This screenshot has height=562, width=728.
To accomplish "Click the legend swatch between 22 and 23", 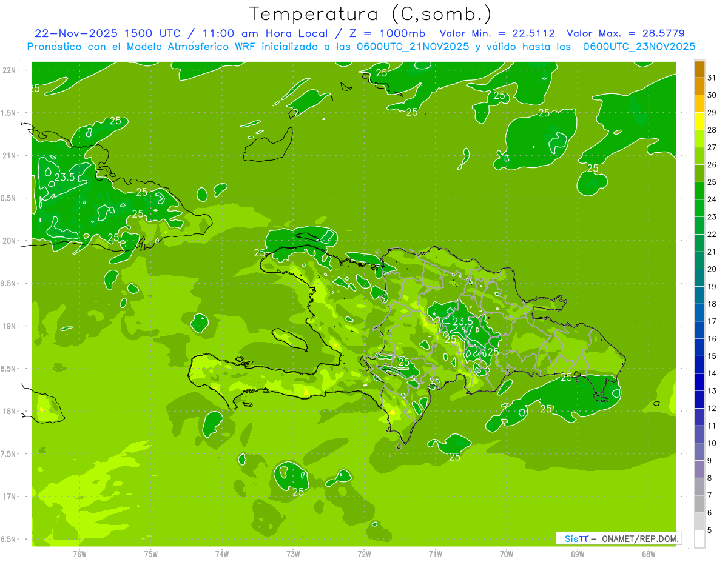I will [x=699, y=226].
